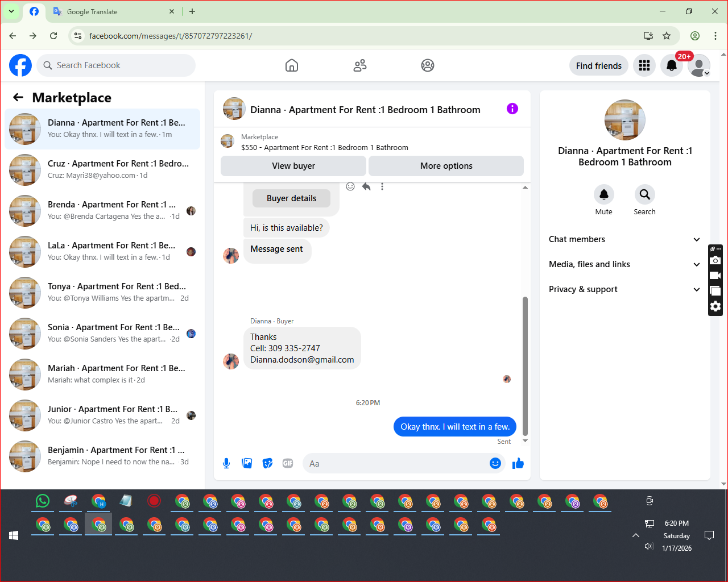This screenshot has width=728, height=582.
Task: Mute this conversation with the bell icon
Action: [604, 194]
